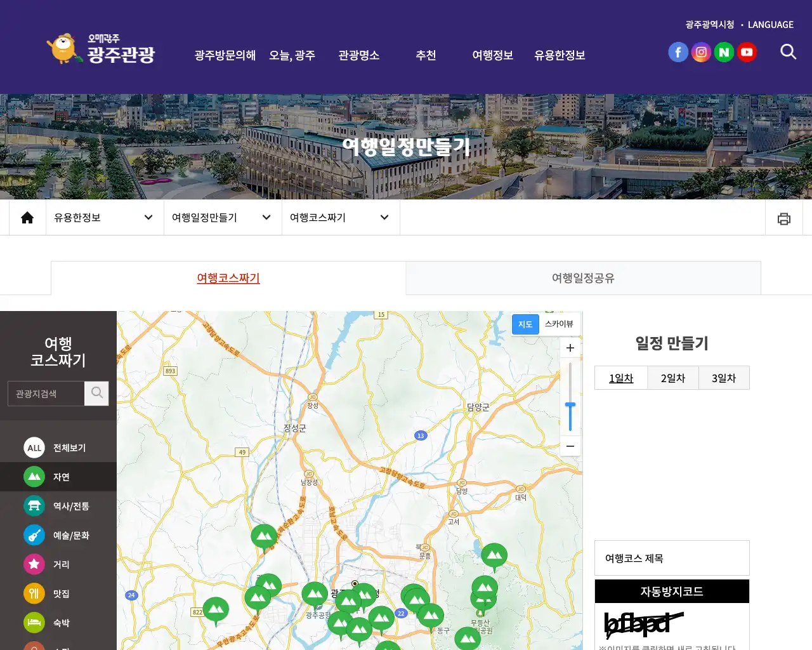Select the 3일차 schedule tab

(724, 378)
